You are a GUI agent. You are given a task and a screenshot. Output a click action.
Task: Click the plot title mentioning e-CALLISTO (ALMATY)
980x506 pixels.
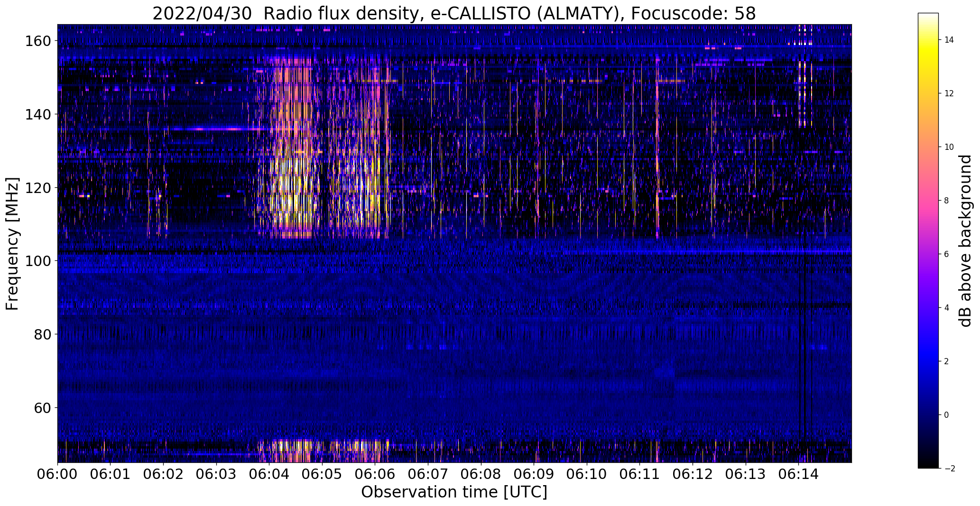pyautogui.click(x=454, y=14)
